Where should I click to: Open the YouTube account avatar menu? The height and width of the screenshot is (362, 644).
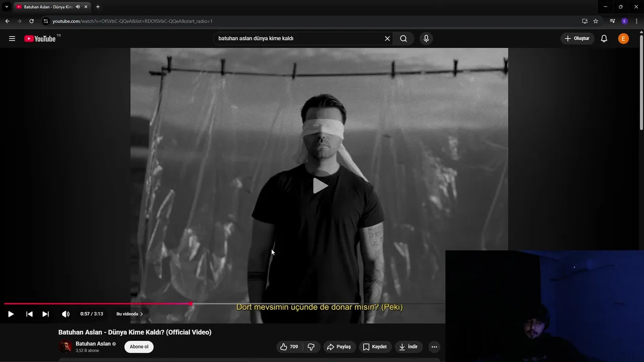(623, 39)
